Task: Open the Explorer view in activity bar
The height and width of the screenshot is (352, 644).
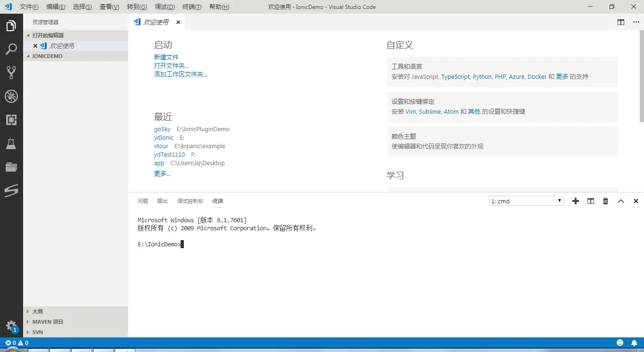Action: pyautogui.click(x=11, y=26)
